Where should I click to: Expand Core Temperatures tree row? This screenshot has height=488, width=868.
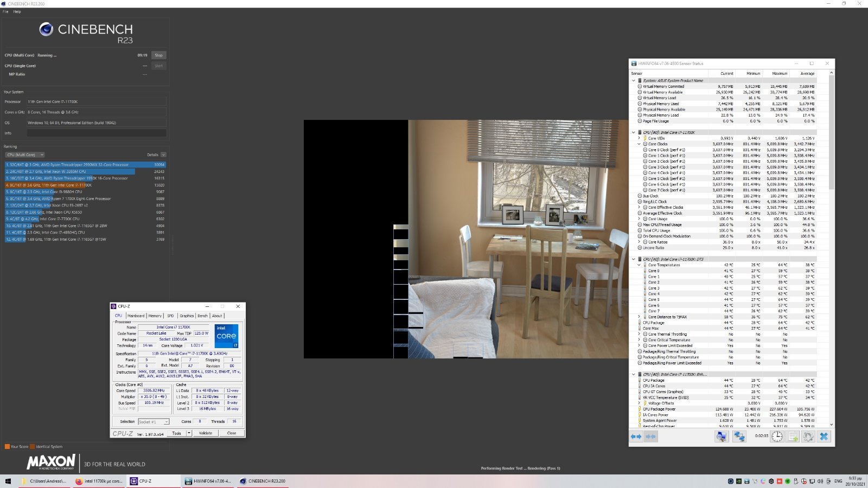pos(639,265)
